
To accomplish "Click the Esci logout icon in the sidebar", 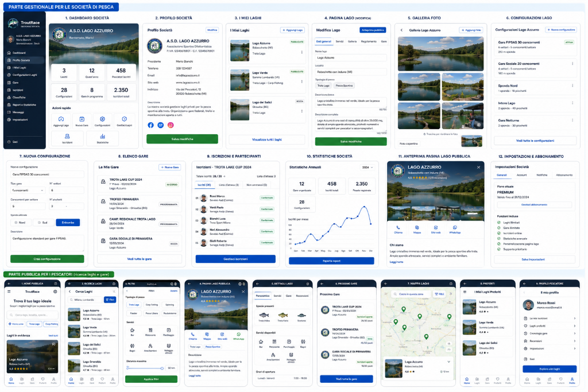I will (x=9, y=142).
